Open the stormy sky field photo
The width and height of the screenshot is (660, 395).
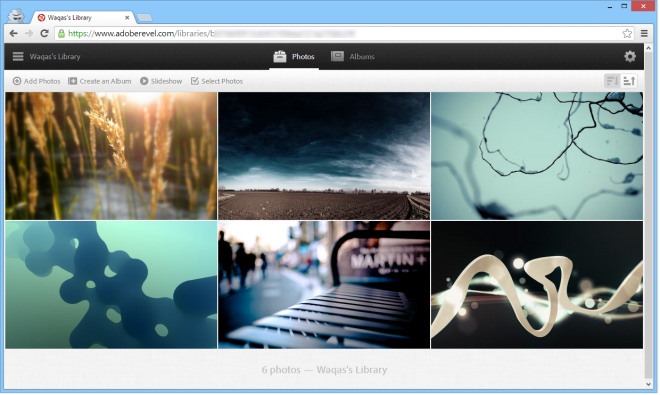[324, 156]
